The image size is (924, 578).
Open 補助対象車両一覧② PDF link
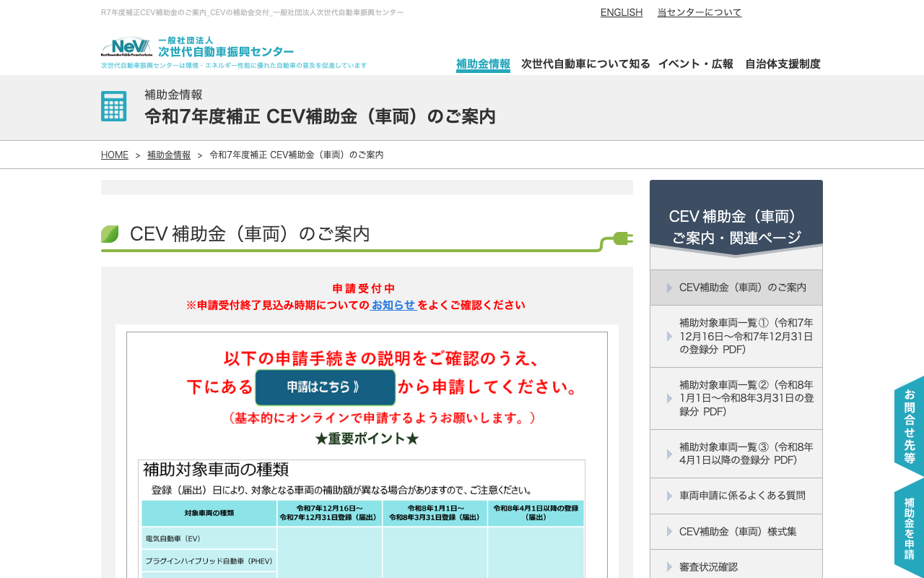click(x=736, y=399)
